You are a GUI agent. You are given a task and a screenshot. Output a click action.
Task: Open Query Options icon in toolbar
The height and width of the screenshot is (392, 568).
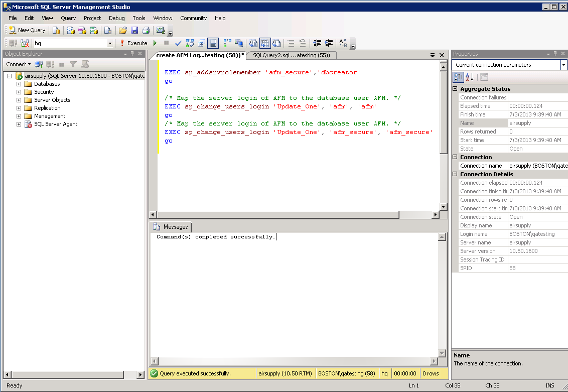[201, 43]
